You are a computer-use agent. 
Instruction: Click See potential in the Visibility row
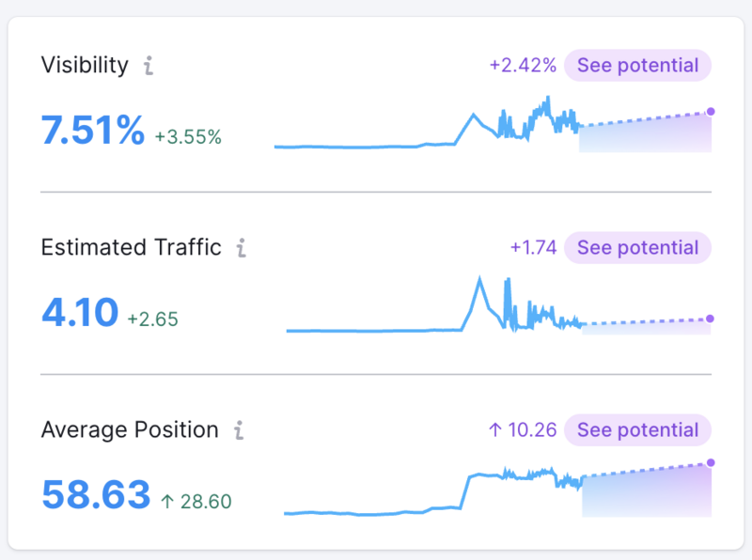(x=637, y=66)
